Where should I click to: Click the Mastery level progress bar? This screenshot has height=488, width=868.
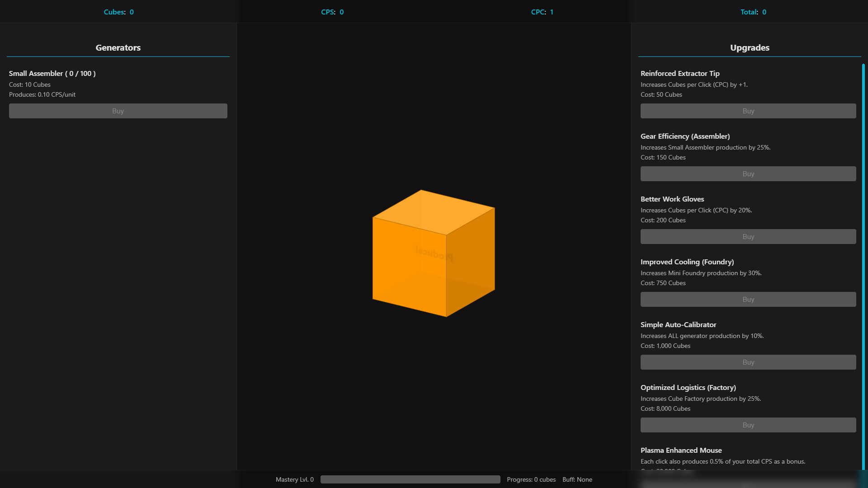[410, 479]
